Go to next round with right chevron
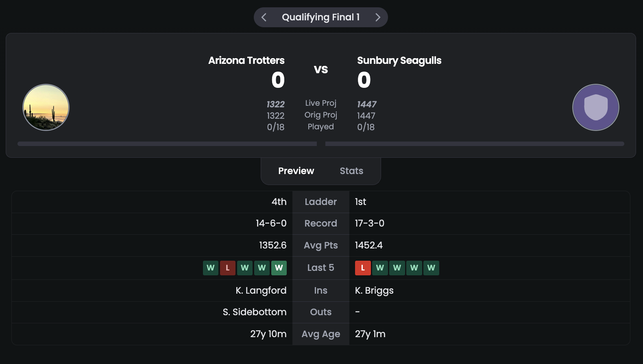The height and width of the screenshot is (364, 643). point(378,17)
